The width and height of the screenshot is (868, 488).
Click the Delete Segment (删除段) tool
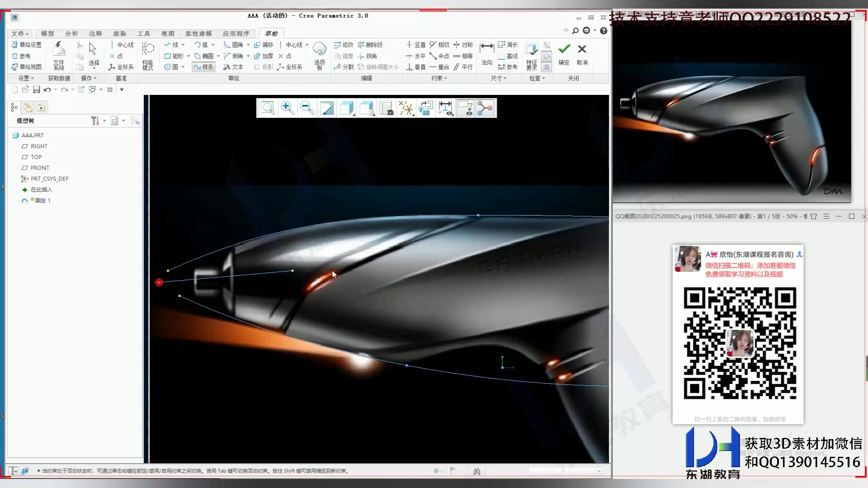tap(370, 45)
